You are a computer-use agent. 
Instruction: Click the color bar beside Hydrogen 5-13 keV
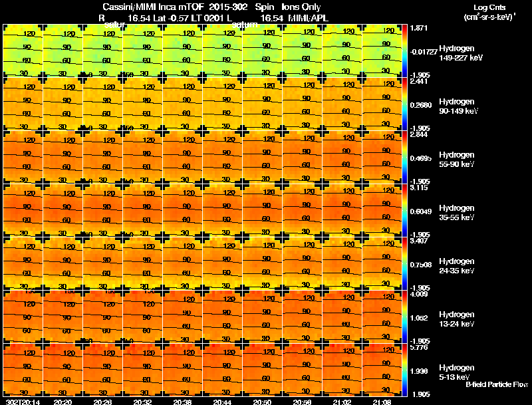tap(404, 370)
